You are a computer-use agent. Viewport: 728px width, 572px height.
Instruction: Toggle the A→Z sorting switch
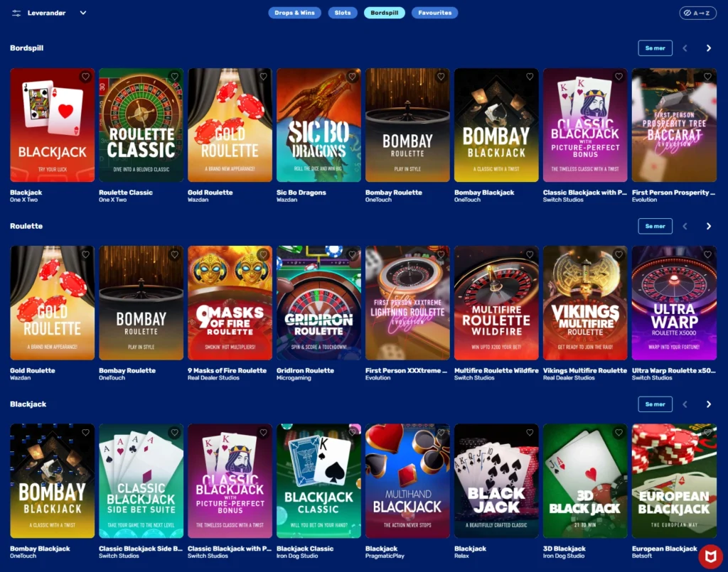[697, 13]
